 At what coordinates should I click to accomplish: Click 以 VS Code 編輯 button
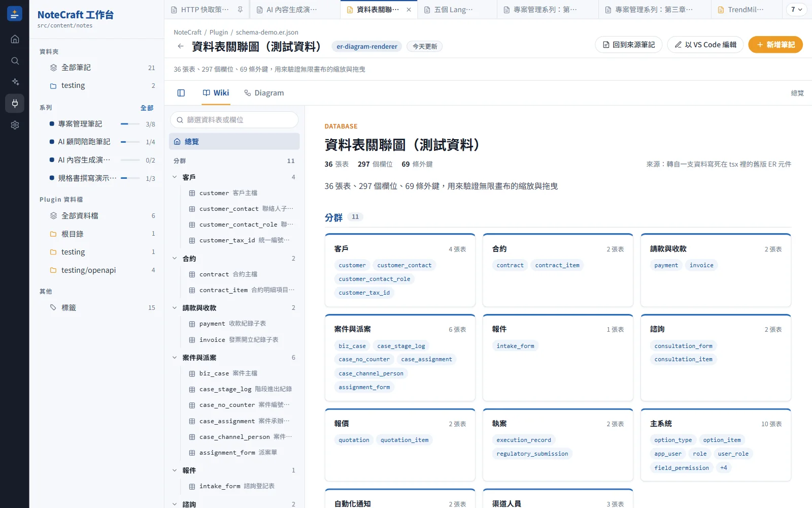705,45
